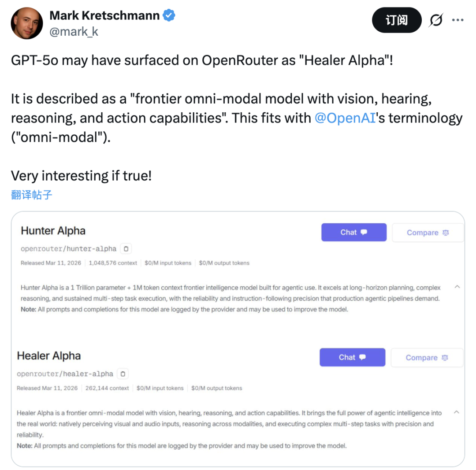Click the Healer Alpha description paragraph
This screenshot has height=470, width=476.
coord(225,423)
